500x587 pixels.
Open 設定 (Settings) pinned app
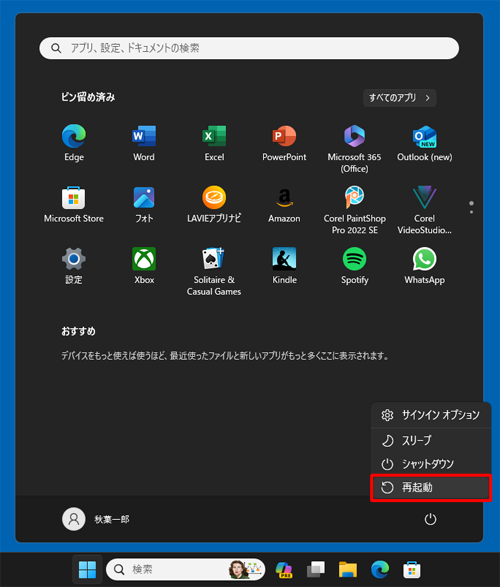(74, 265)
